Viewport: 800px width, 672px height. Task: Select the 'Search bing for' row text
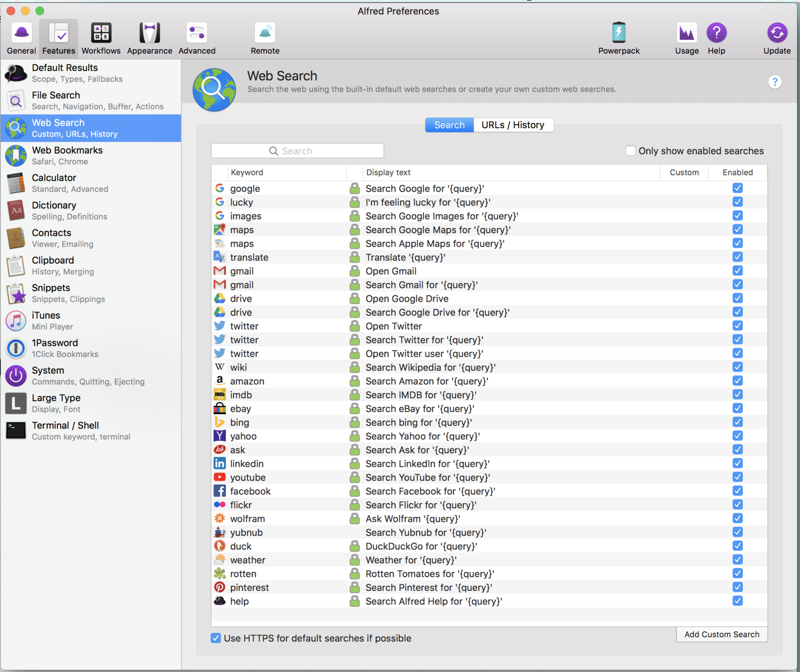(x=419, y=422)
